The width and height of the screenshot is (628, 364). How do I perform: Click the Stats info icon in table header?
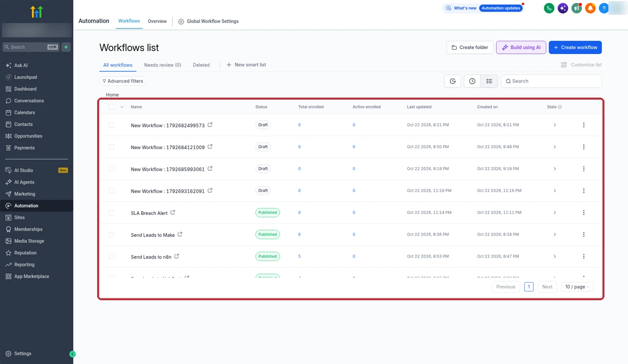tap(560, 107)
